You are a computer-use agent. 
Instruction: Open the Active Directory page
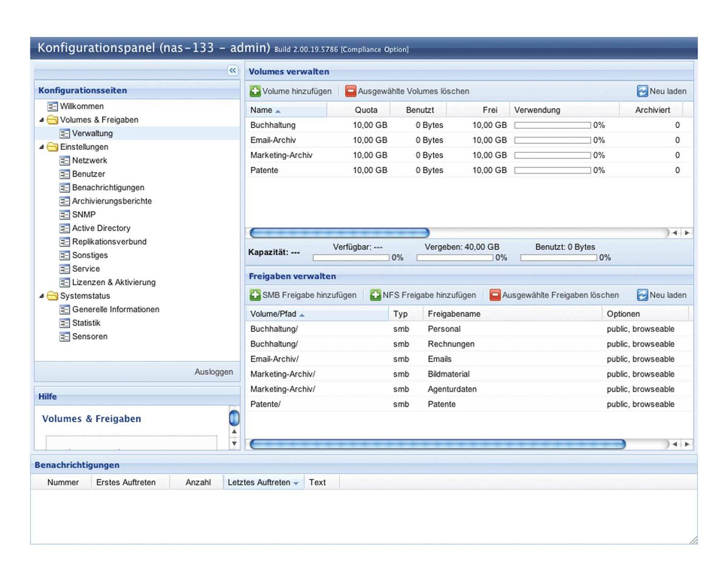pos(101,229)
